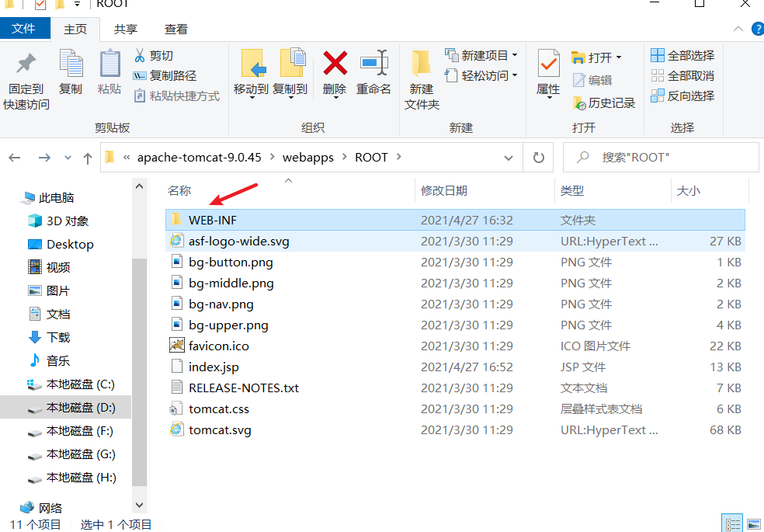Click the Refresh button beside address bar

[538, 158]
